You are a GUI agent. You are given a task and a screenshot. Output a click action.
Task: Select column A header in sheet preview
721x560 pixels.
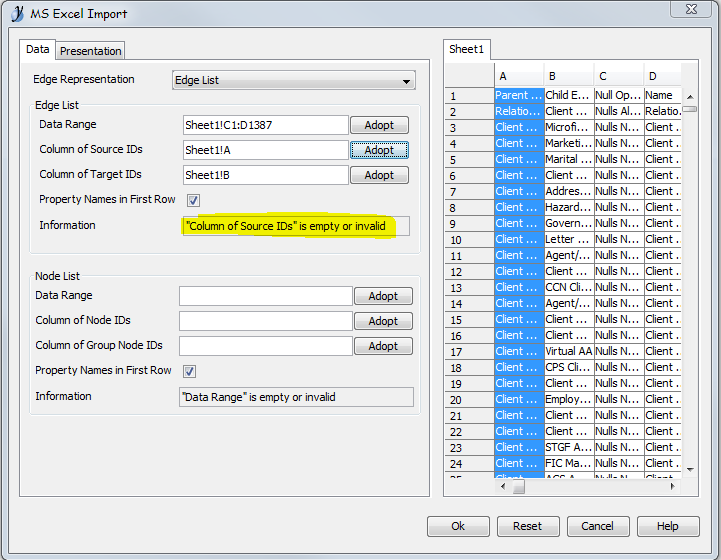click(x=519, y=76)
